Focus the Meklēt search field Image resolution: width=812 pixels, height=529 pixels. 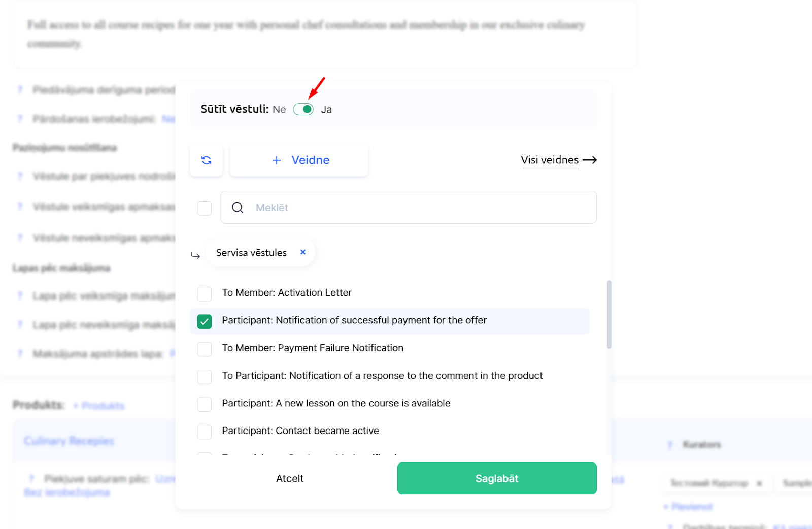coord(416,208)
